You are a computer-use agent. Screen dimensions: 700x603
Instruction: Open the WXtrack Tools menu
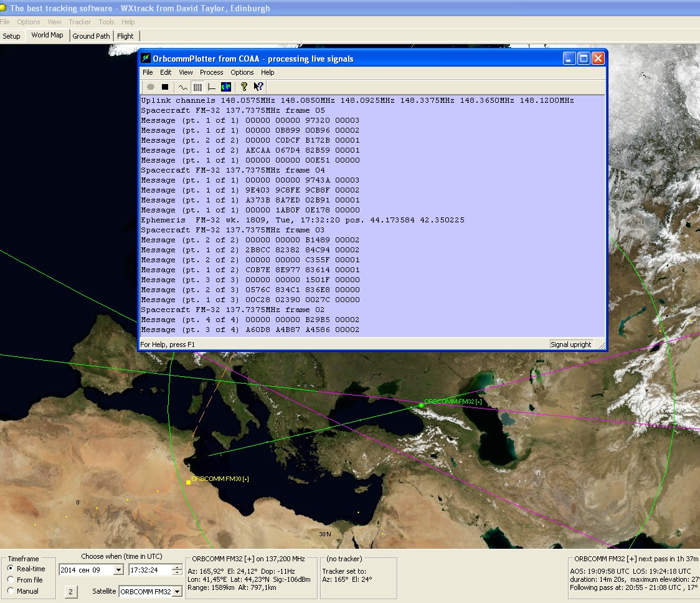106,22
